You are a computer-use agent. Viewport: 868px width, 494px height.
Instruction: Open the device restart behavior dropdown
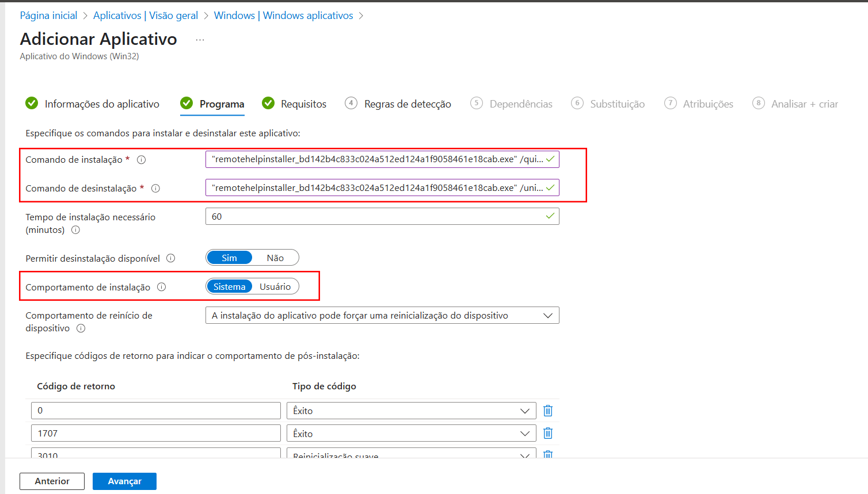click(382, 315)
